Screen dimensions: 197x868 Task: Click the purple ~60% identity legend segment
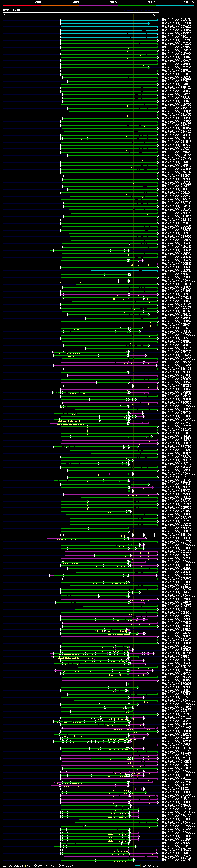point(99,6)
